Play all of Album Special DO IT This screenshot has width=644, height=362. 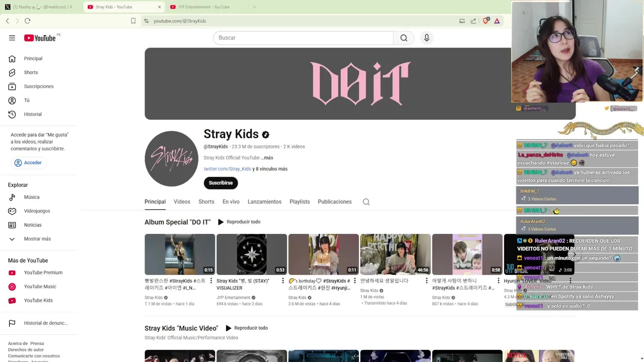click(239, 222)
